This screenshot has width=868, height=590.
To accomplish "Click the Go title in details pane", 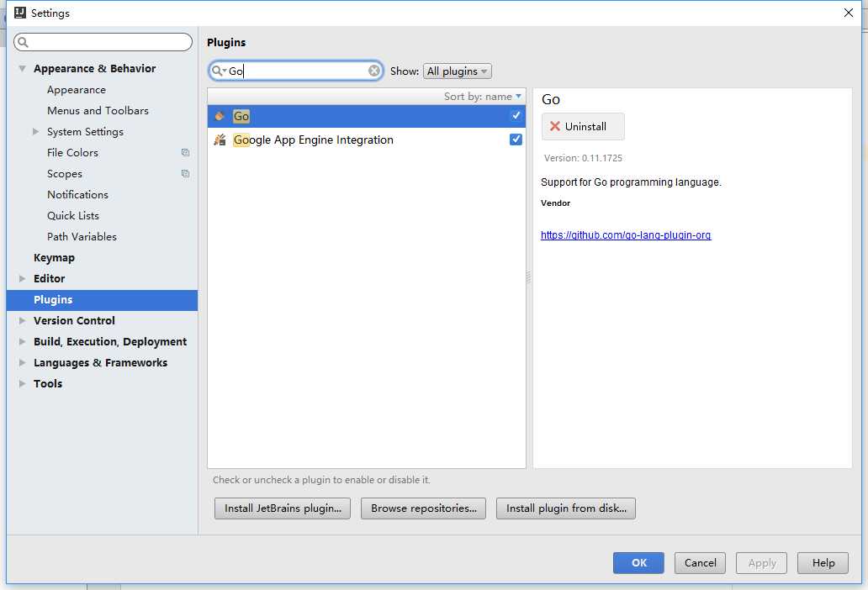I will pos(551,99).
